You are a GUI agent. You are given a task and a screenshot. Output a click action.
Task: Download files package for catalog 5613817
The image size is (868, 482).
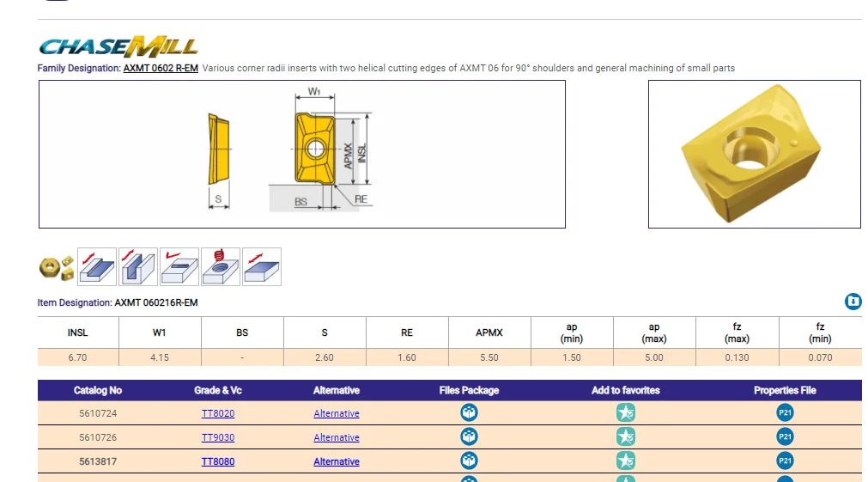[469, 461]
